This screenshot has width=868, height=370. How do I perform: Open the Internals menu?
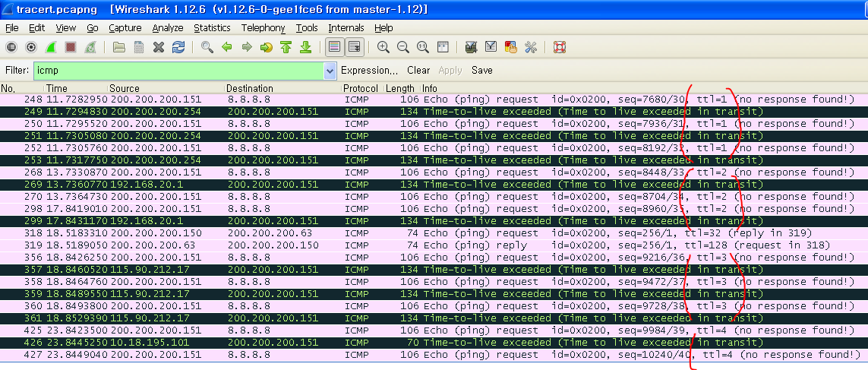[346, 27]
